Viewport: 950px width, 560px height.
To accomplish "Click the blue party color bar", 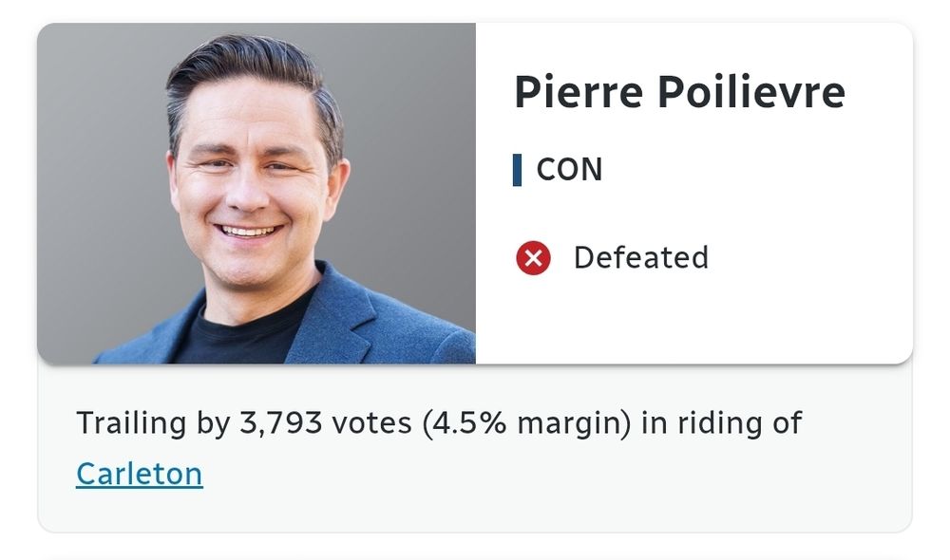I will click(x=517, y=170).
